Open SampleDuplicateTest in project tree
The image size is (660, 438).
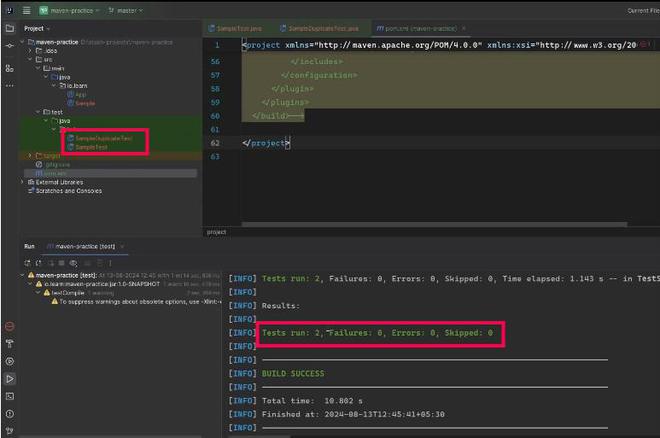tap(100, 138)
